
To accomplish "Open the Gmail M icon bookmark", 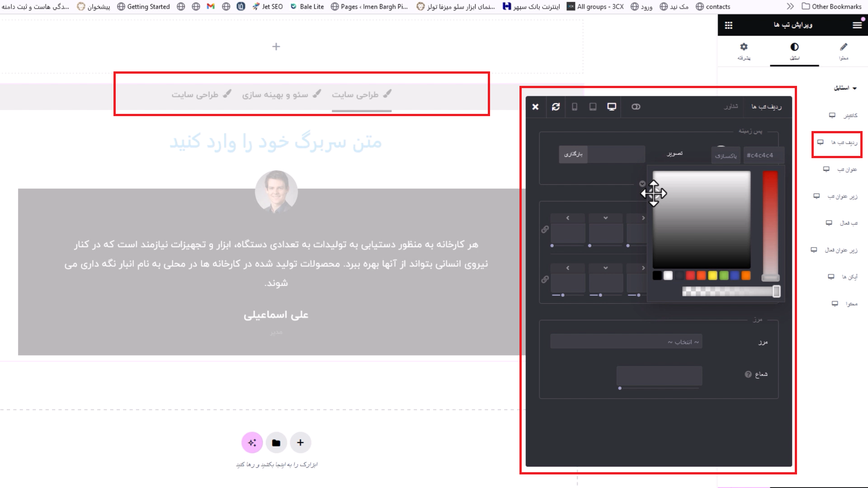I will [211, 6].
